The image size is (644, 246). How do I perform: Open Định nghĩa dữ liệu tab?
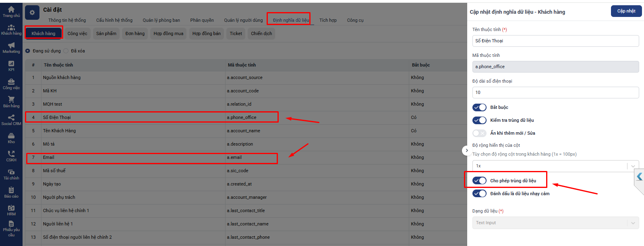coord(291,20)
